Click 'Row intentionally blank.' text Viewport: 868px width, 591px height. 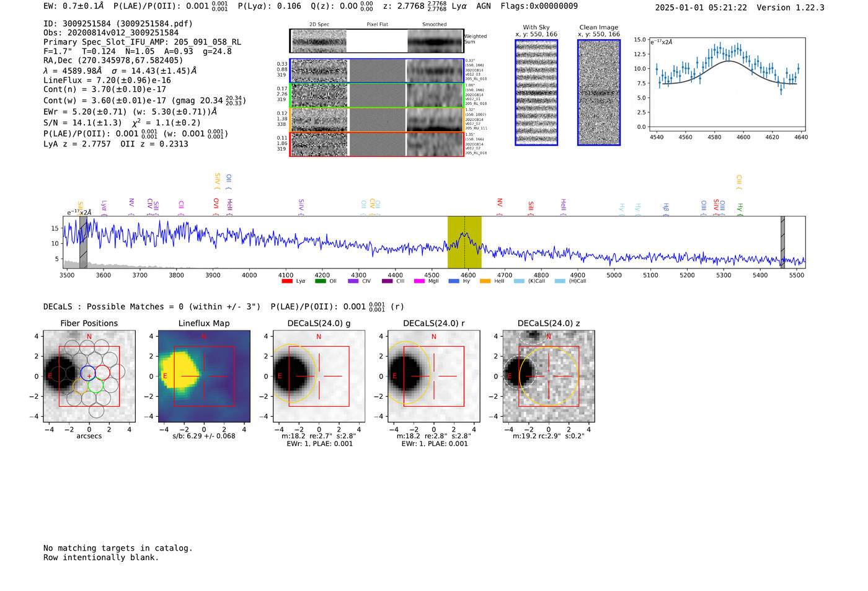tap(101, 558)
